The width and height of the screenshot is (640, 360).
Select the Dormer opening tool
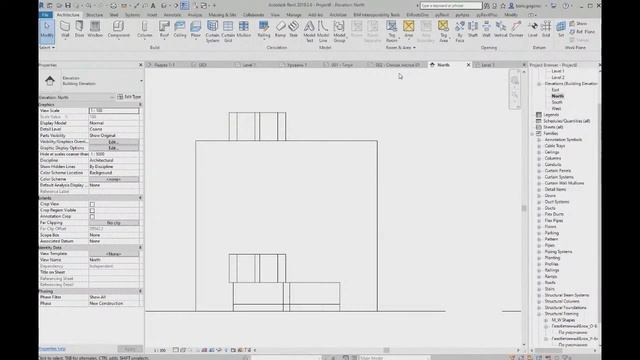516,30
